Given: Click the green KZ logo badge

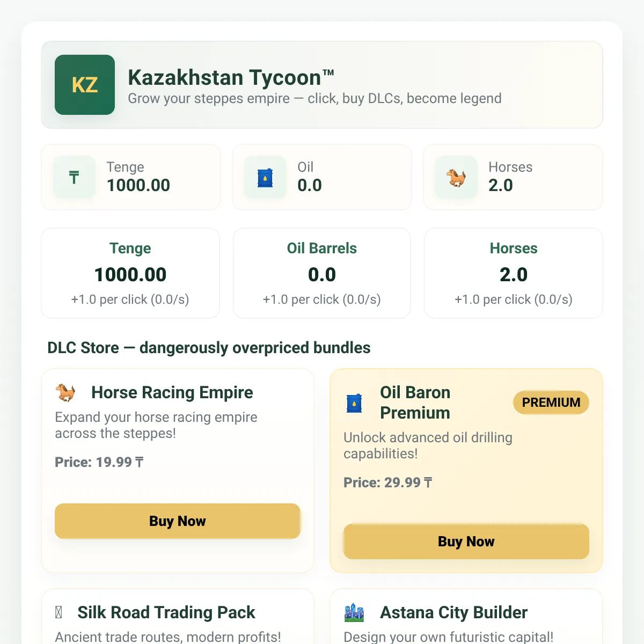Looking at the screenshot, I should pyautogui.click(x=85, y=85).
